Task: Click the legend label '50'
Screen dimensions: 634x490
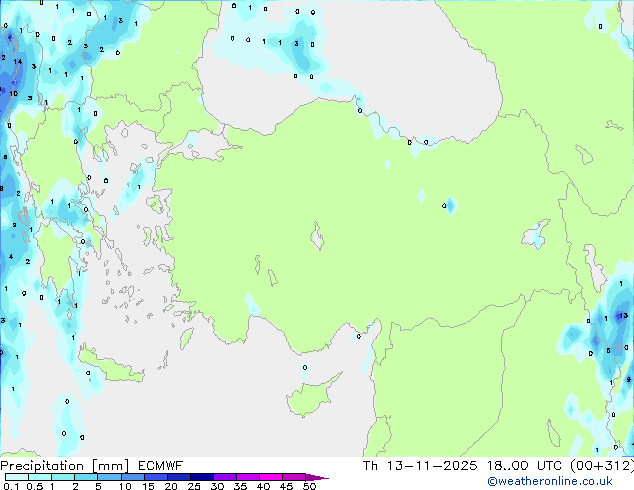Action: click(309, 486)
